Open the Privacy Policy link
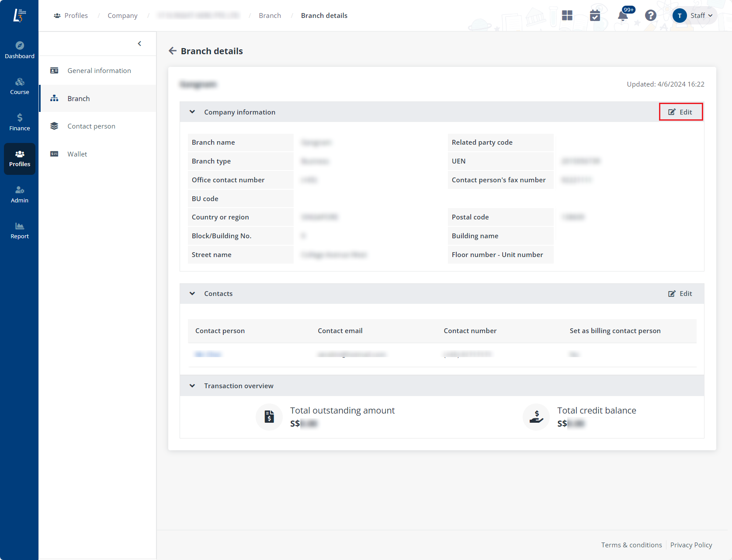Screen dimensions: 732x560 pyautogui.click(x=691, y=545)
